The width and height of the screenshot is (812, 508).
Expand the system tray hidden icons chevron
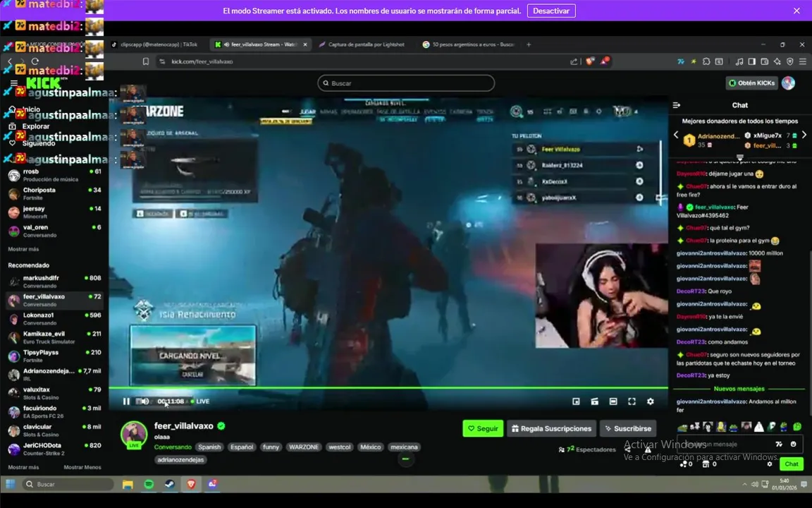[x=744, y=484]
